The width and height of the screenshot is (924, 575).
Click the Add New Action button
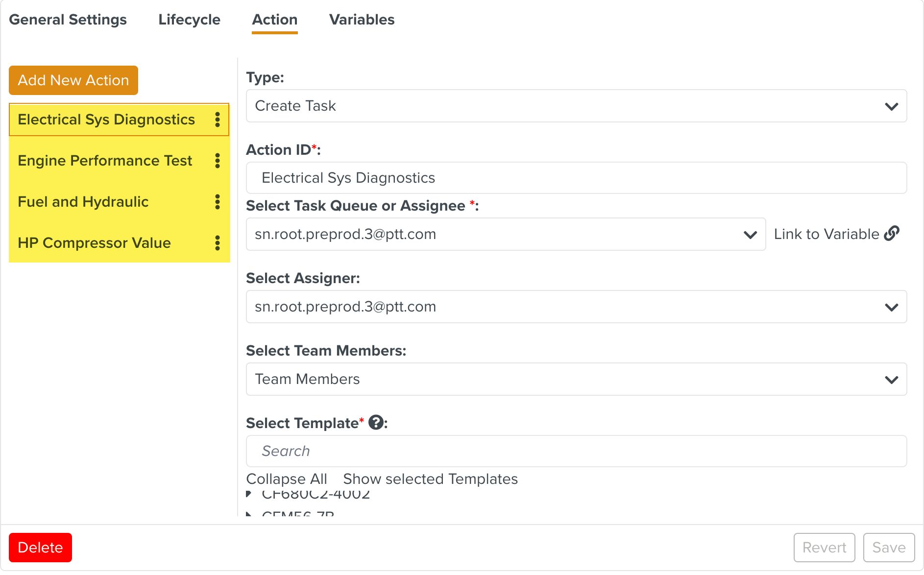tap(73, 80)
